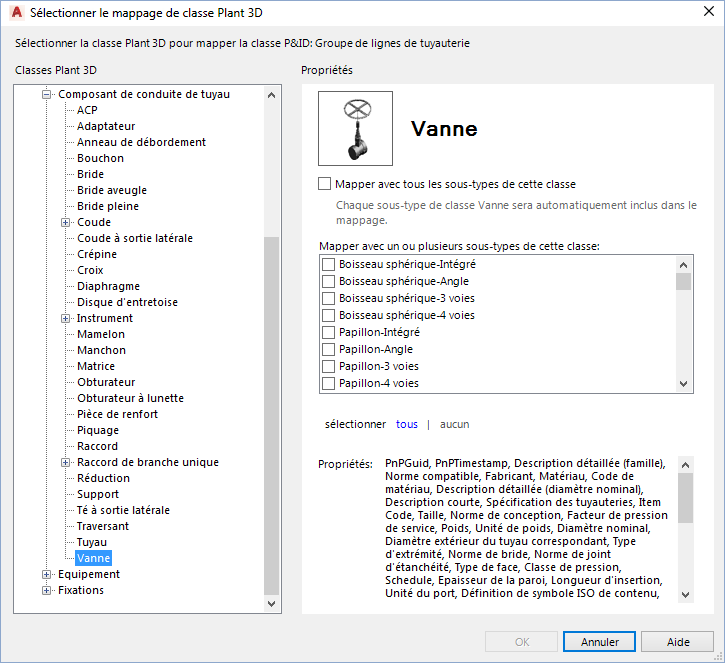
Task: Select Disque d'entretoise tree item
Action: pos(127,302)
